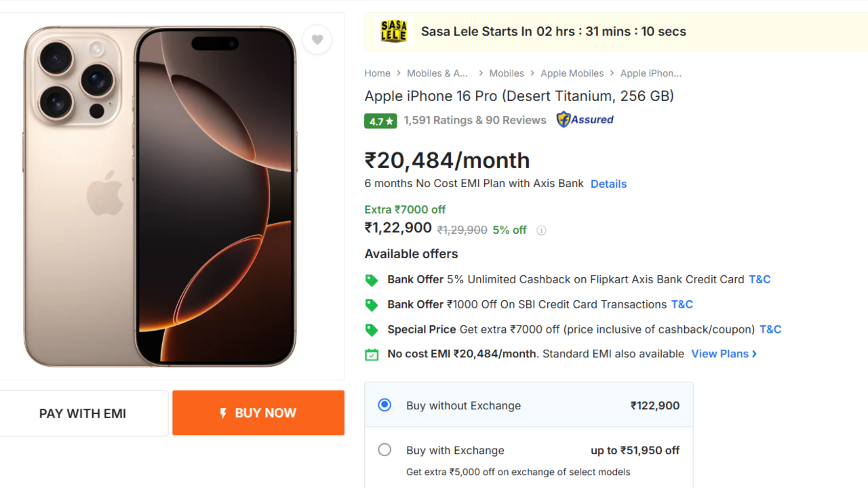Click the 4.7 star rating badge
The image size is (868, 488).
pos(380,121)
